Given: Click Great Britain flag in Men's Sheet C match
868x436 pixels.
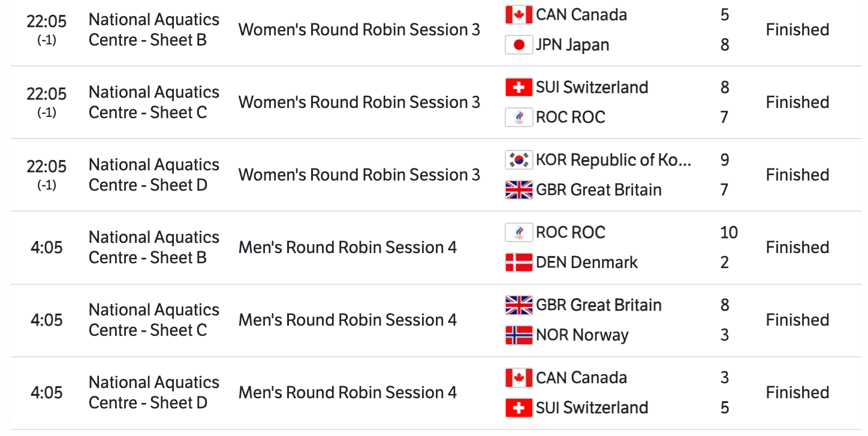Looking at the screenshot, I should pyautogui.click(x=519, y=305).
